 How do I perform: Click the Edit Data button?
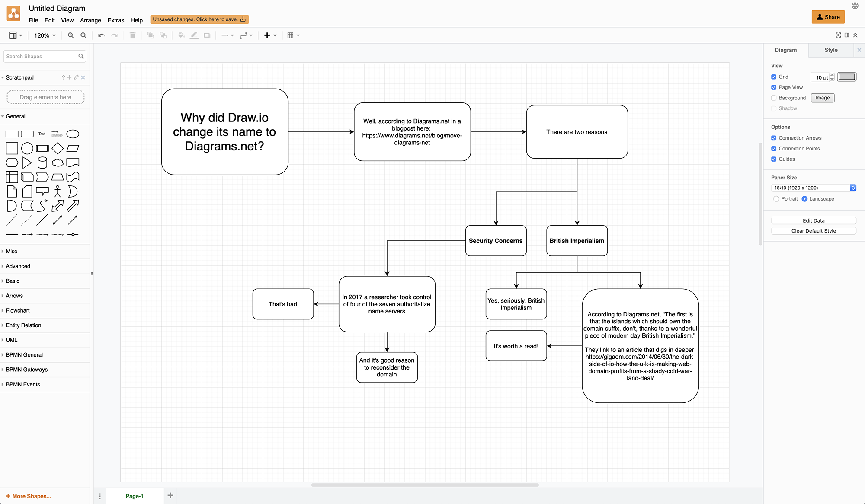(814, 220)
